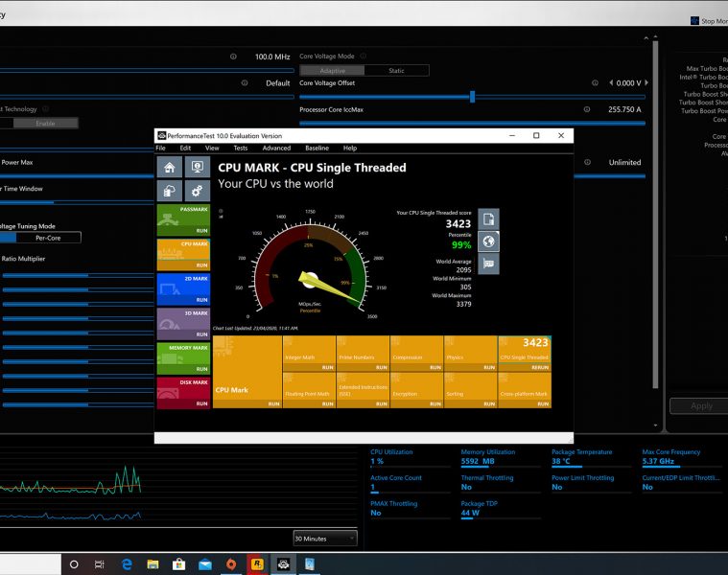Run the Cross-platform Mark test
This screenshot has height=575, width=728.
(x=525, y=390)
